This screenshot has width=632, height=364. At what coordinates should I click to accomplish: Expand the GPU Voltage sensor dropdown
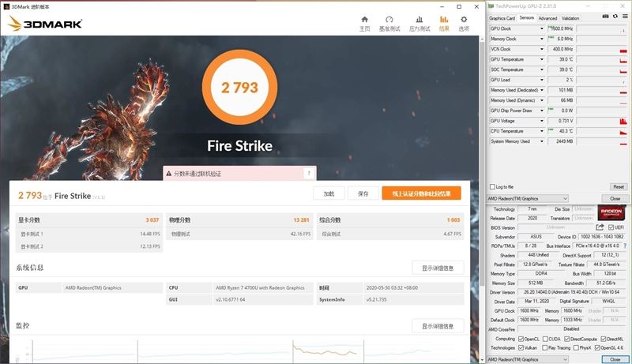coord(542,121)
